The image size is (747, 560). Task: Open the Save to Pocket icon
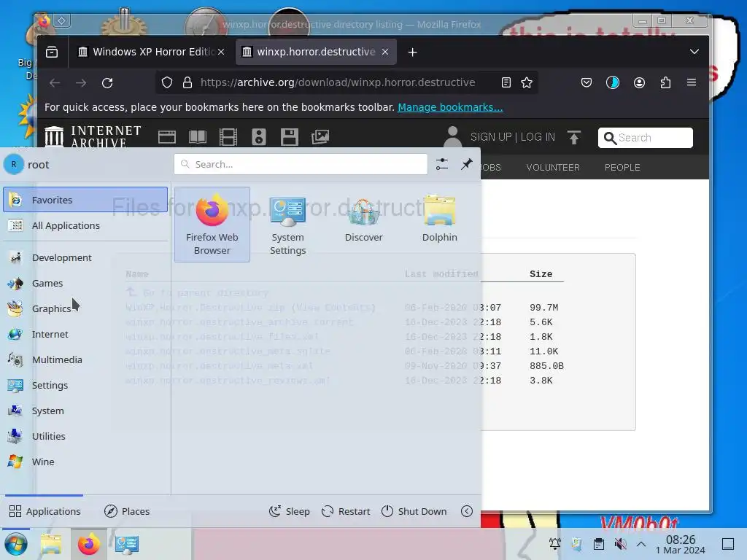click(x=587, y=83)
